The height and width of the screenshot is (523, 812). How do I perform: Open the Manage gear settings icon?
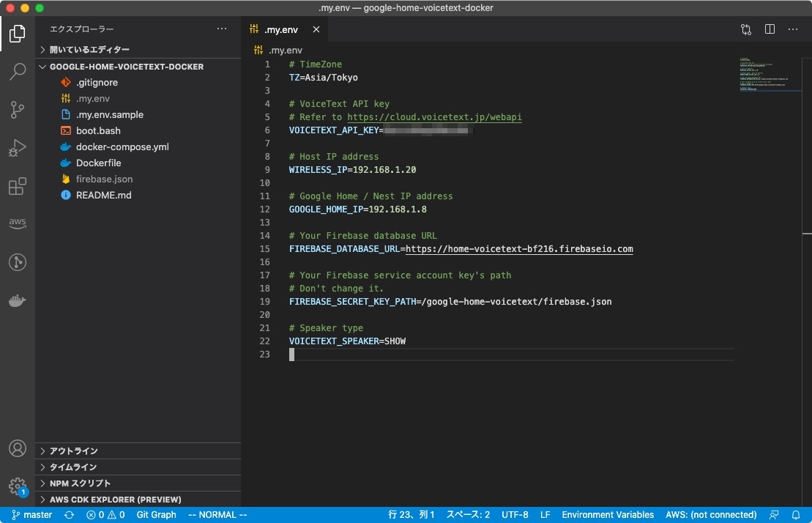coord(18,486)
